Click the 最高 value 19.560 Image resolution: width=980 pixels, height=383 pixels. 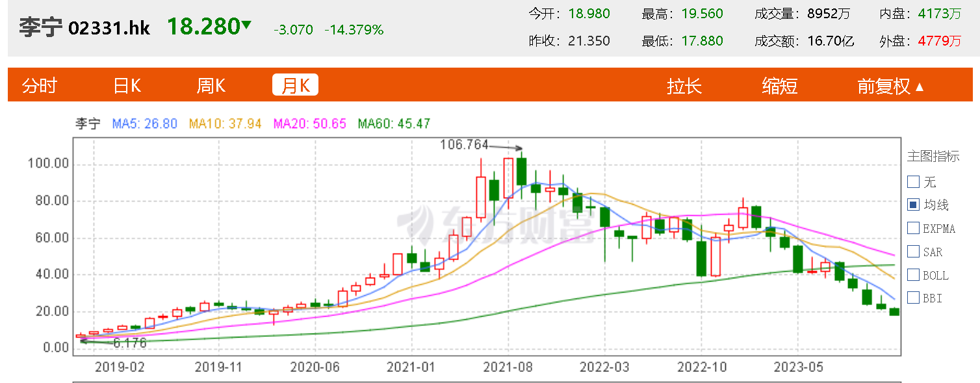coord(702,14)
